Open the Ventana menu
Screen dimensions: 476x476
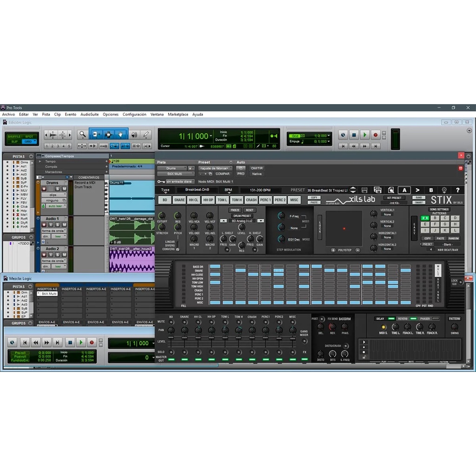click(x=157, y=114)
